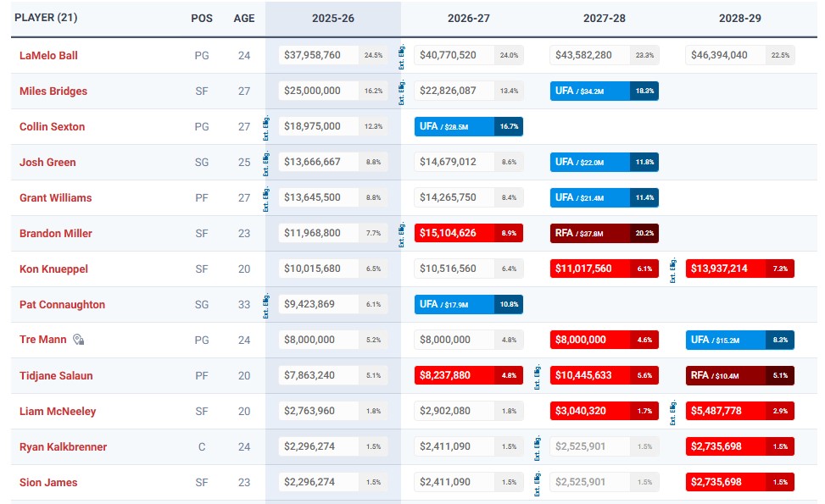Click the Ext. Elig. badge in LaMelo Ball's row
Image resolution: width=825 pixels, height=504 pixels.
[x=399, y=55]
